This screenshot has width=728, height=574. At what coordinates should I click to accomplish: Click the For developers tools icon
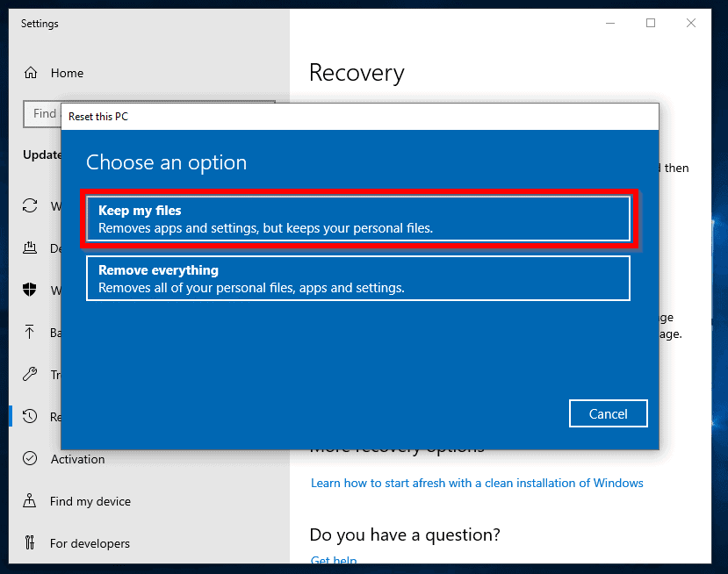30,542
